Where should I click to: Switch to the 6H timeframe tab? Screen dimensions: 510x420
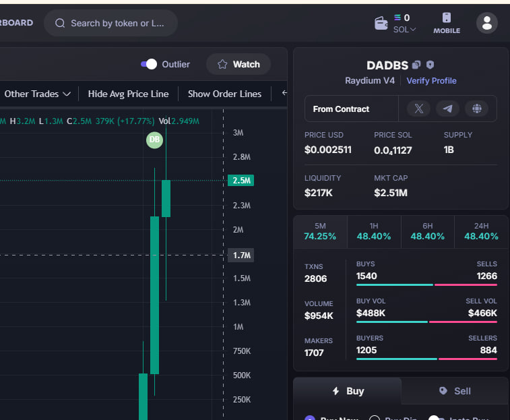[x=427, y=232]
